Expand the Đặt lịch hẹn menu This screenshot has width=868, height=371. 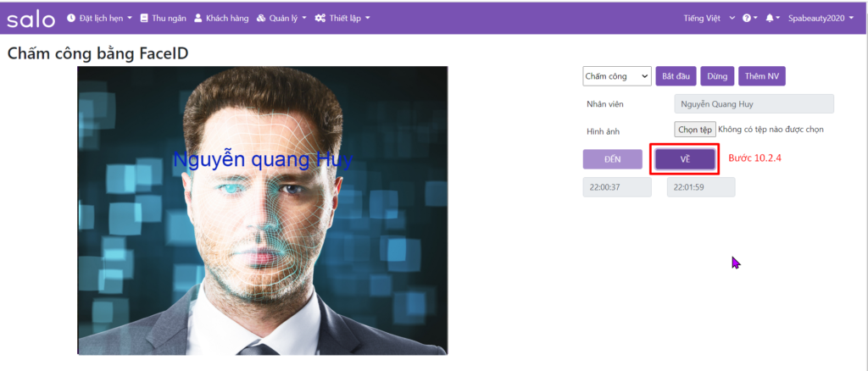coord(100,19)
